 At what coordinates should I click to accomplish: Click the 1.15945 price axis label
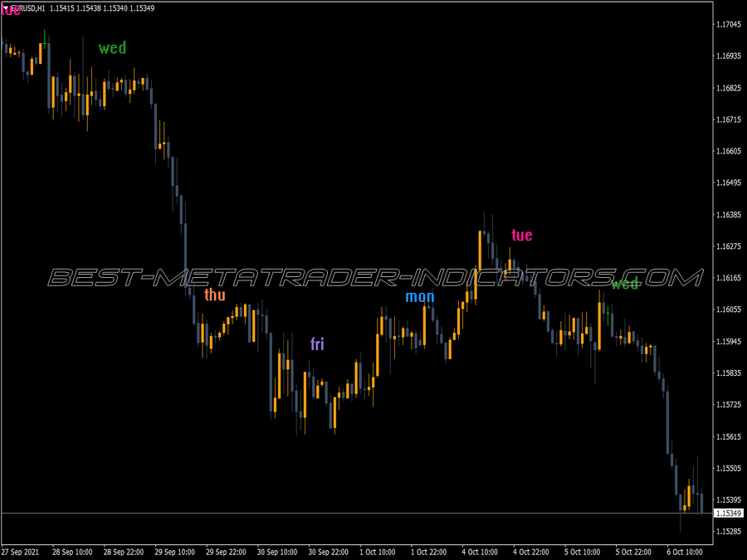tap(729, 342)
